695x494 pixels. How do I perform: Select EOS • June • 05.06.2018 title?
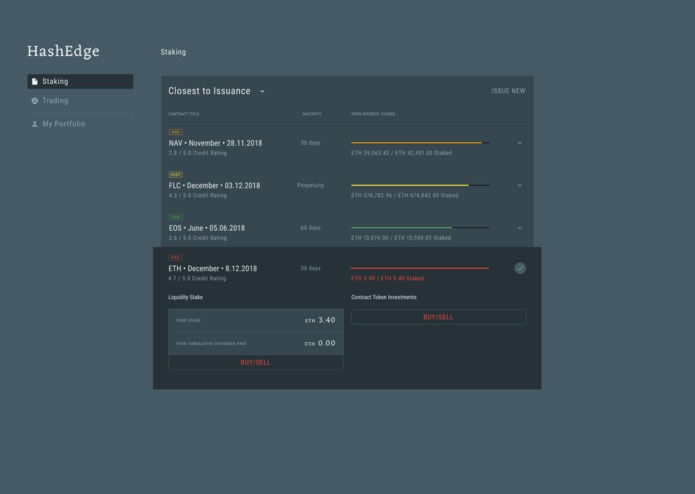207,228
